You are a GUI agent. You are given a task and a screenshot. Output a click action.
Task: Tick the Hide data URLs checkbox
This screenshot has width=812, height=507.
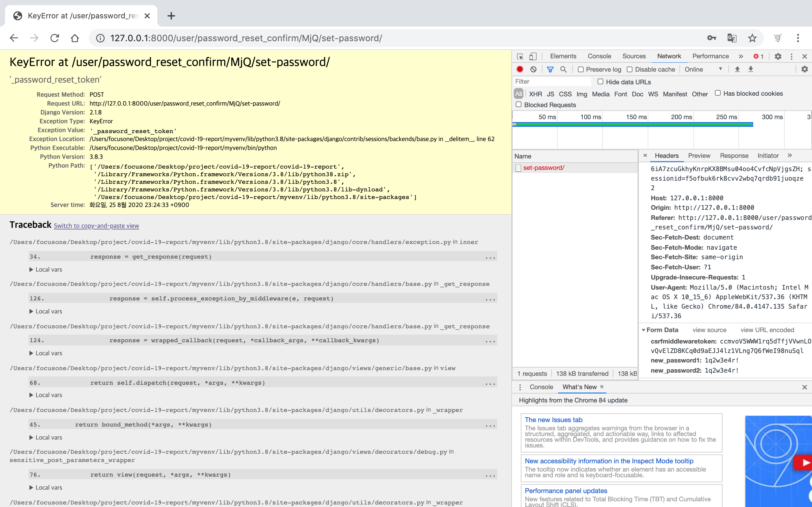600,81
